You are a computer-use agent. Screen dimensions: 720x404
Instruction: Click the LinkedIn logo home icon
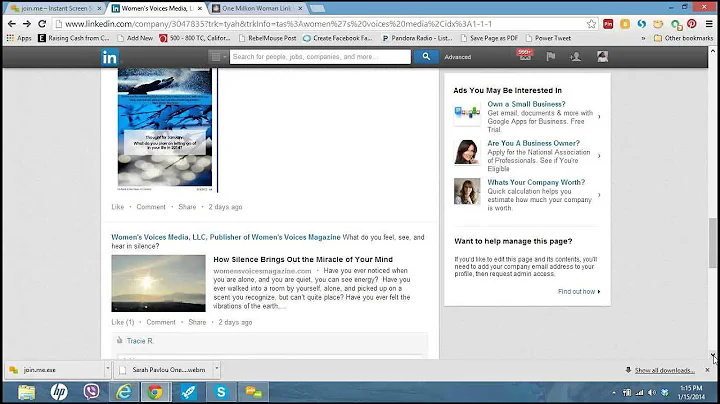[x=109, y=57]
